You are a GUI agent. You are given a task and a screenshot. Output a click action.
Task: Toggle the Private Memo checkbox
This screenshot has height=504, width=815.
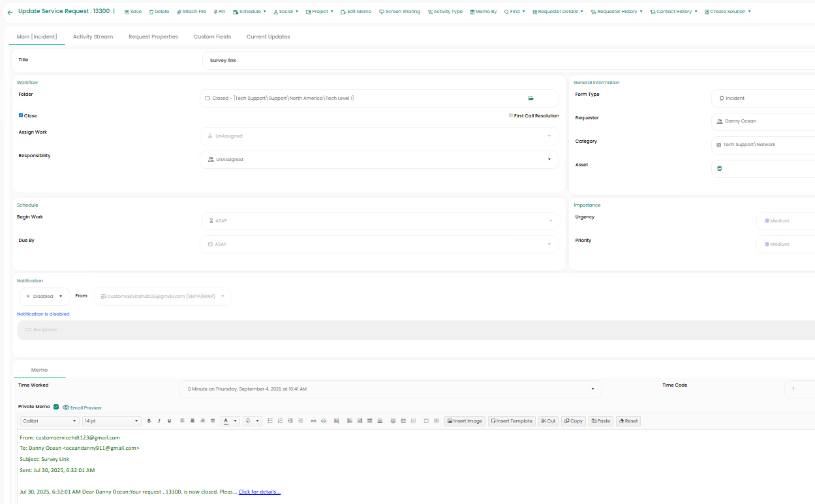point(56,407)
